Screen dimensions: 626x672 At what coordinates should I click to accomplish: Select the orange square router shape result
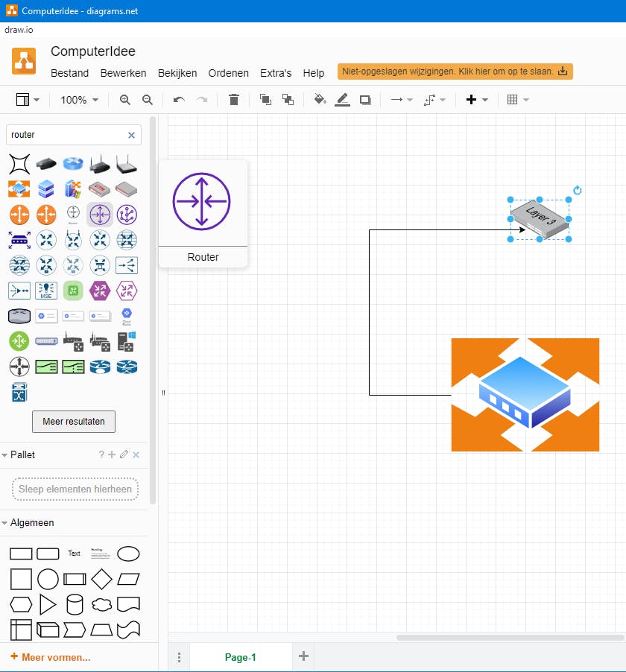(x=19, y=189)
